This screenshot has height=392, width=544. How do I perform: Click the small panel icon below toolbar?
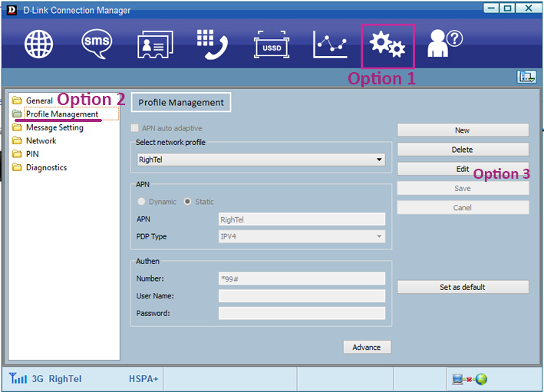(x=526, y=77)
